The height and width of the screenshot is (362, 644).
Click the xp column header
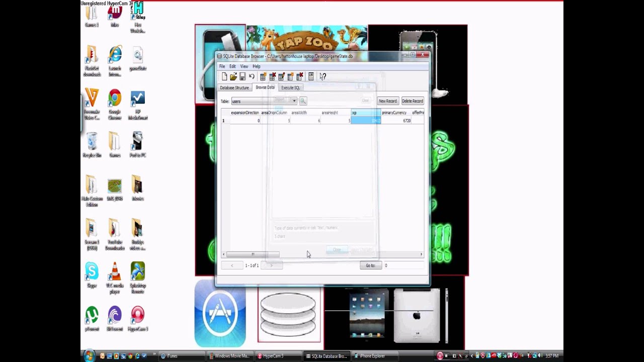365,113
